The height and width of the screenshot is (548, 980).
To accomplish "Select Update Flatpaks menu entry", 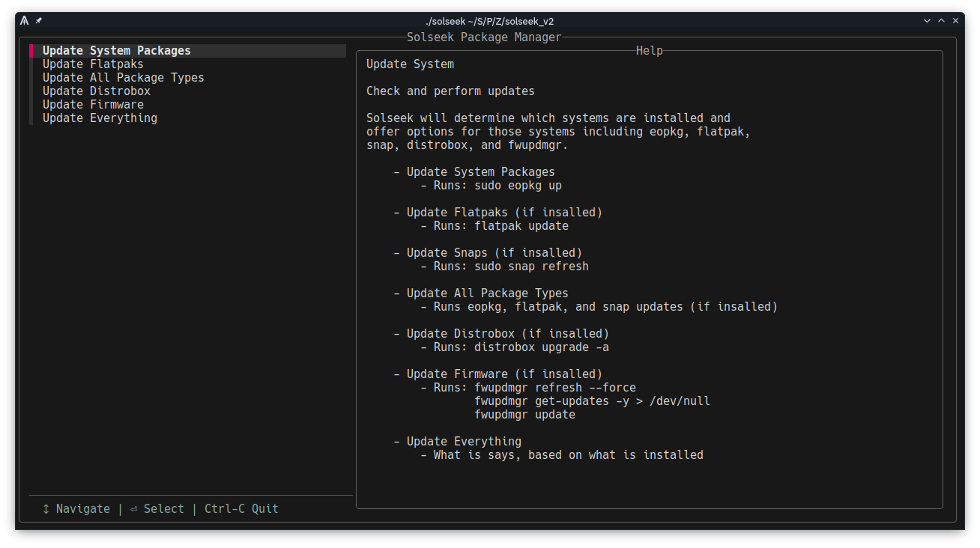I will 93,64.
